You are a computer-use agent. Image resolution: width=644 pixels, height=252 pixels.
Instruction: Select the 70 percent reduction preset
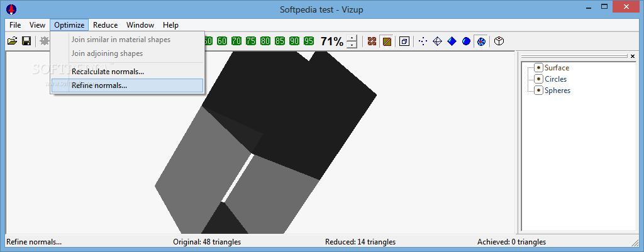236,41
